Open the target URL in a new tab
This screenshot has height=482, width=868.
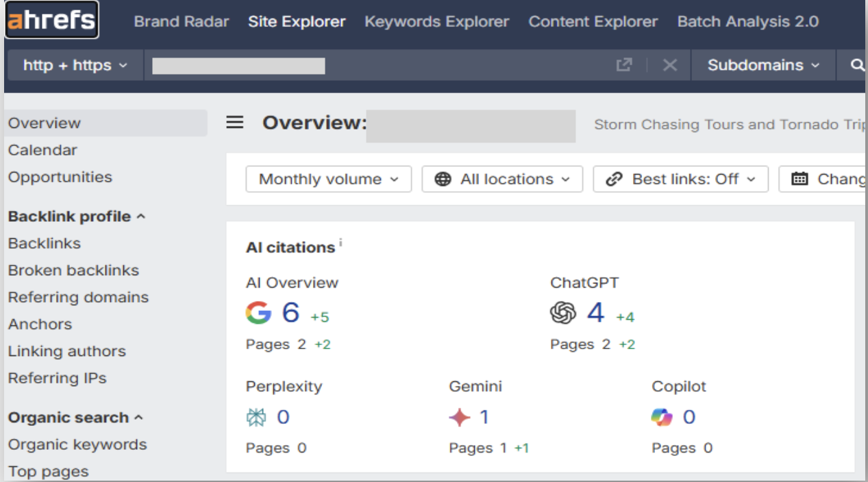(x=623, y=65)
